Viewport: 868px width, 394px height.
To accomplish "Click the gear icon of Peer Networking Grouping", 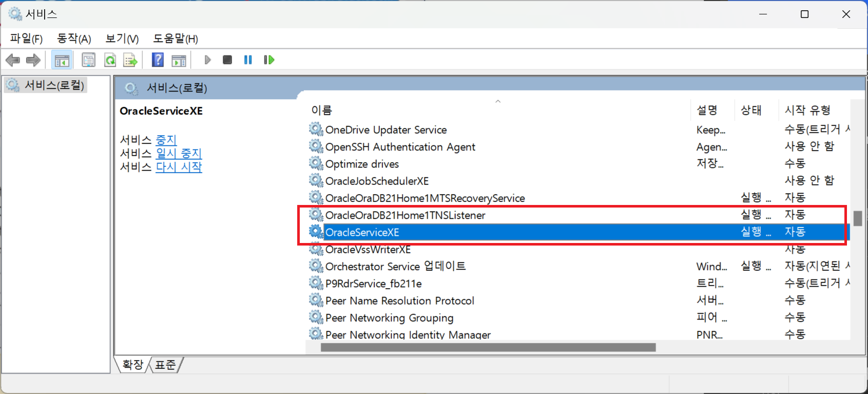I will pyautogui.click(x=316, y=317).
